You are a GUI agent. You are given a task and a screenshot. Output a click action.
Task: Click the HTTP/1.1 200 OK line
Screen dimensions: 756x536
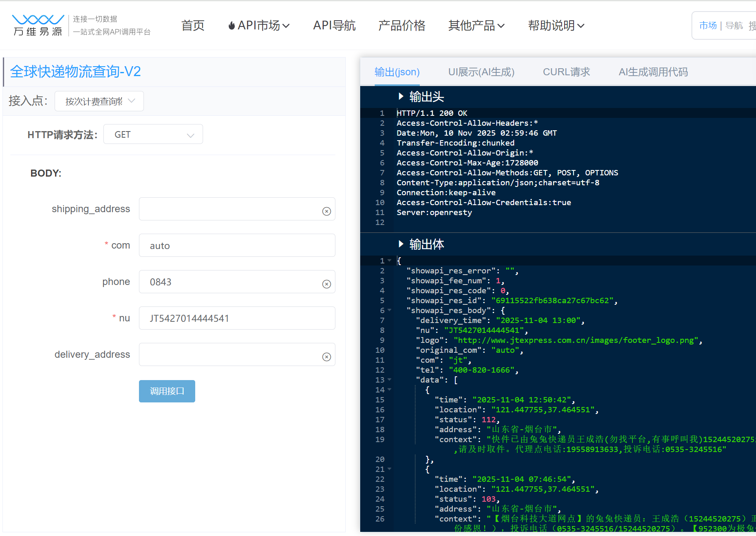pos(432,113)
